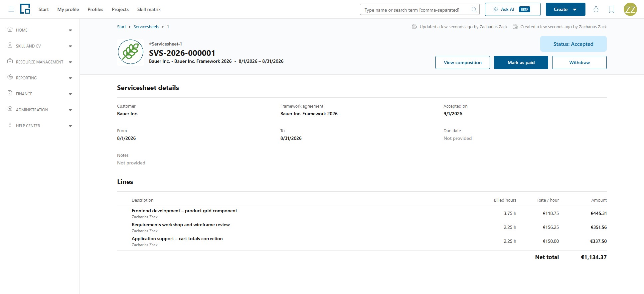Click the Withdraw button
The width and height of the screenshot is (644, 294).
(579, 62)
